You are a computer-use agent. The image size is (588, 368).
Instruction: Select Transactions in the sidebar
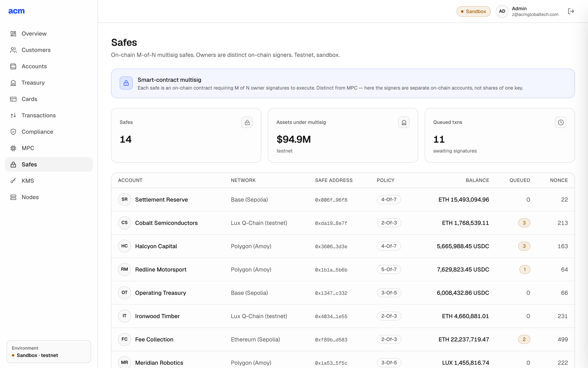[x=49, y=115]
